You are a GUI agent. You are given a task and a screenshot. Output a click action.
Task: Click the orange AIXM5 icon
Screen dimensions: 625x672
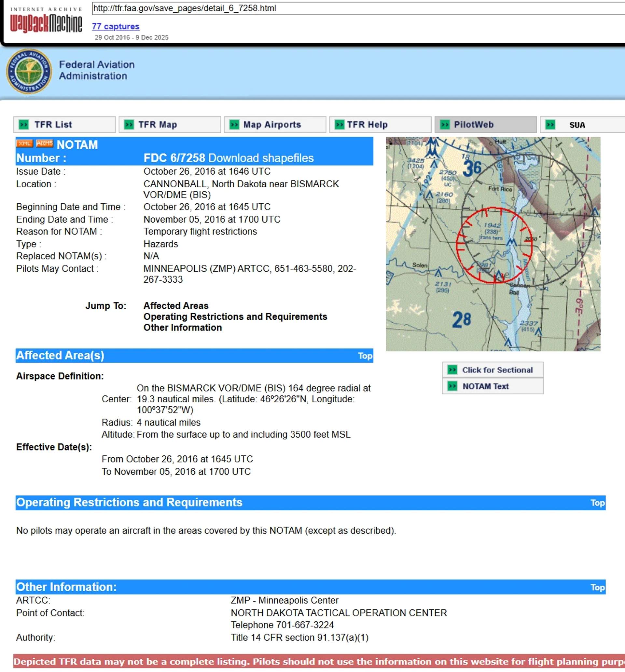45,143
